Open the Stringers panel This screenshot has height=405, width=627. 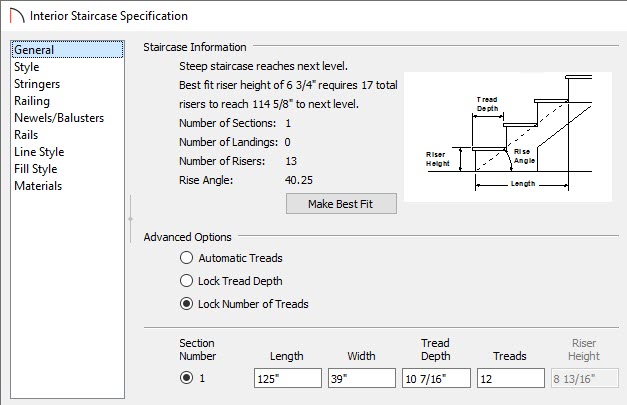tap(37, 84)
